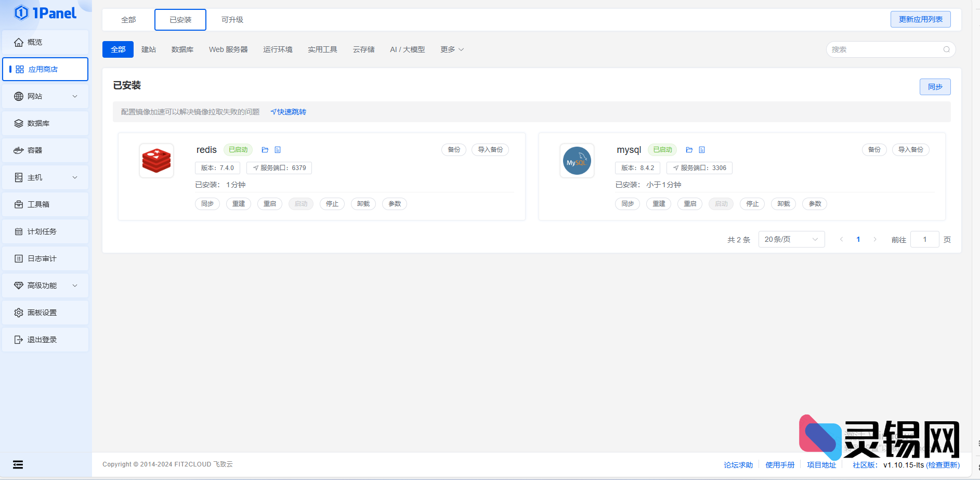980x480 pixels.
Task: Open mysql install directory folder icon
Action: coord(689,150)
